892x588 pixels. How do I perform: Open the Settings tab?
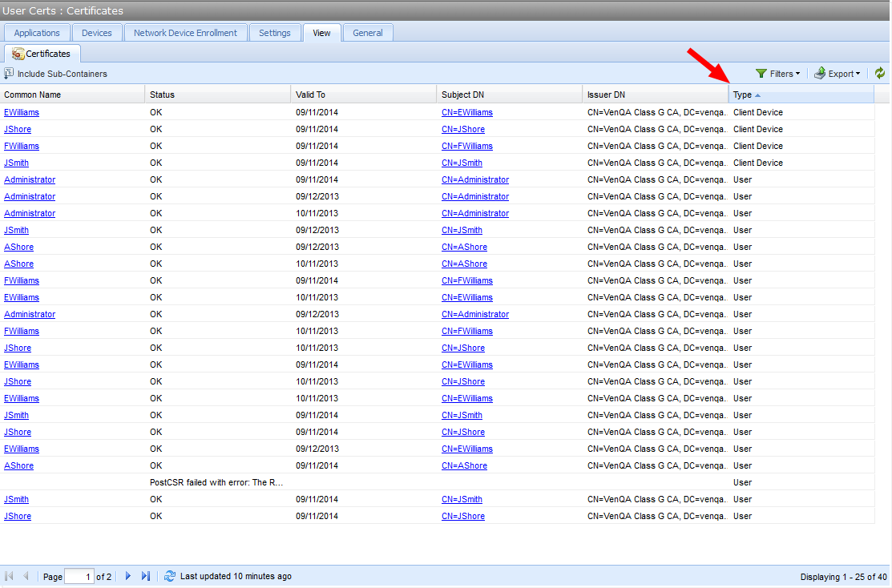point(275,33)
